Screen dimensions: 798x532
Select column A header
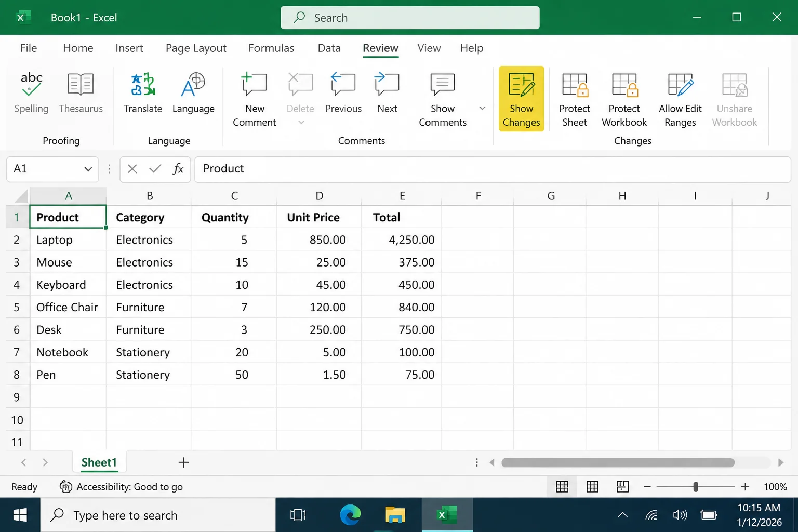point(68,196)
